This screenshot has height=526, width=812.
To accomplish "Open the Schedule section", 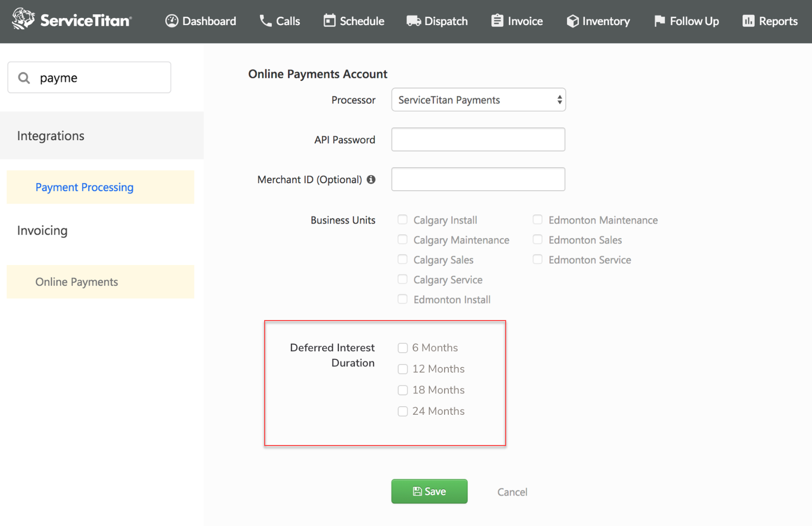I will pyautogui.click(x=354, y=21).
